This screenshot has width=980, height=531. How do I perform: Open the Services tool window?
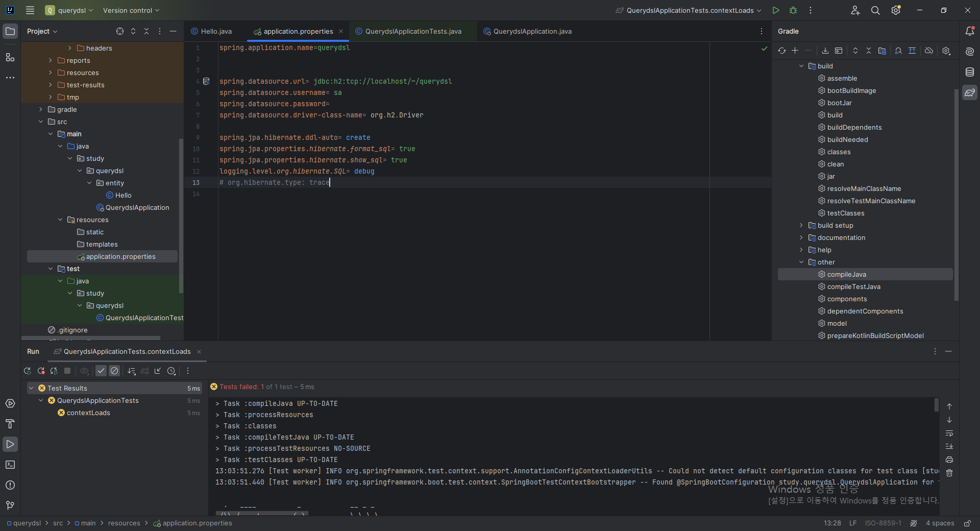click(10, 403)
